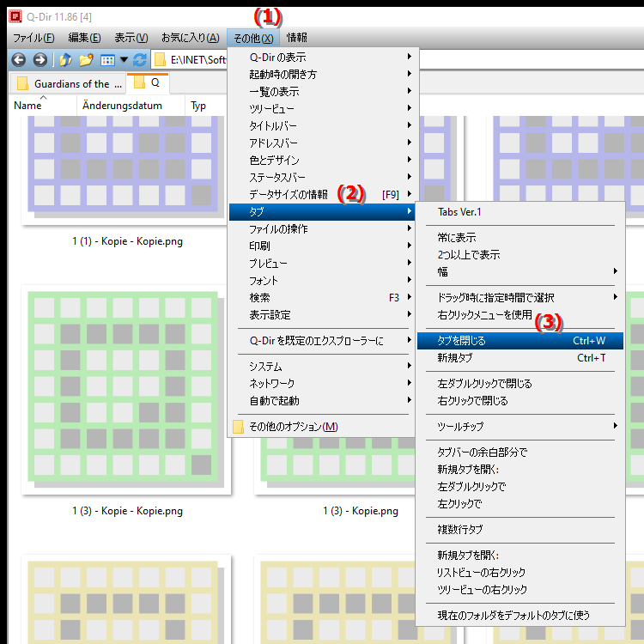Click 新規タブ Ctrl+T
The width and height of the screenshot is (644, 644).
click(x=520, y=358)
